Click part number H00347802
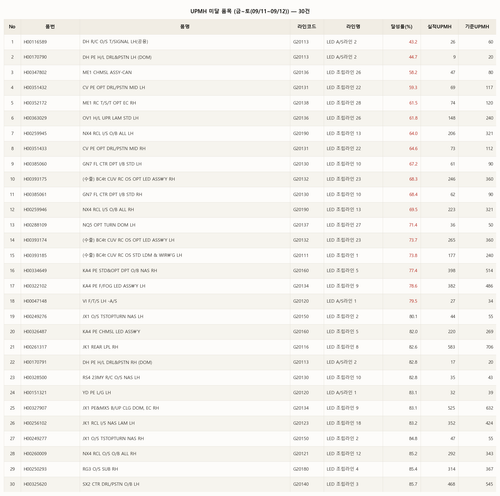This screenshot has width=500, height=496. point(35,72)
